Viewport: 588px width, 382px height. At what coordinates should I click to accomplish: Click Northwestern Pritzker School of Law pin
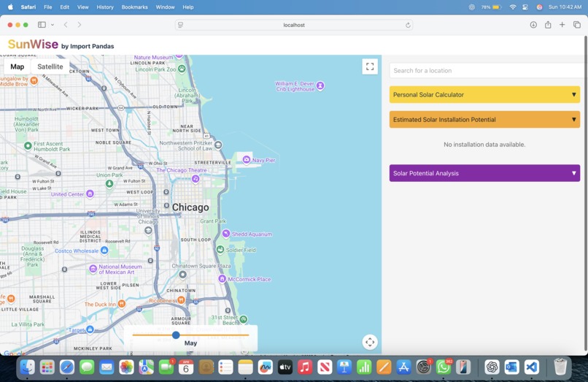218,145
